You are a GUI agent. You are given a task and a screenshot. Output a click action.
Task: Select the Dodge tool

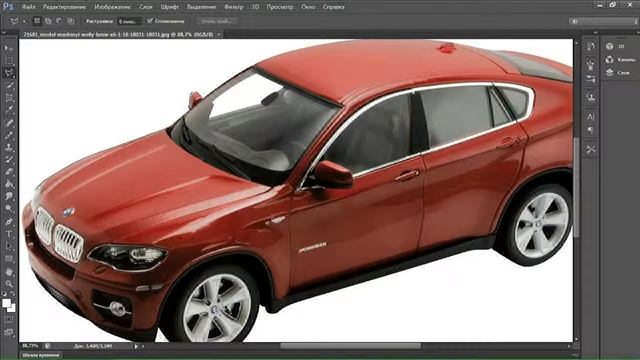(x=9, y=209)
